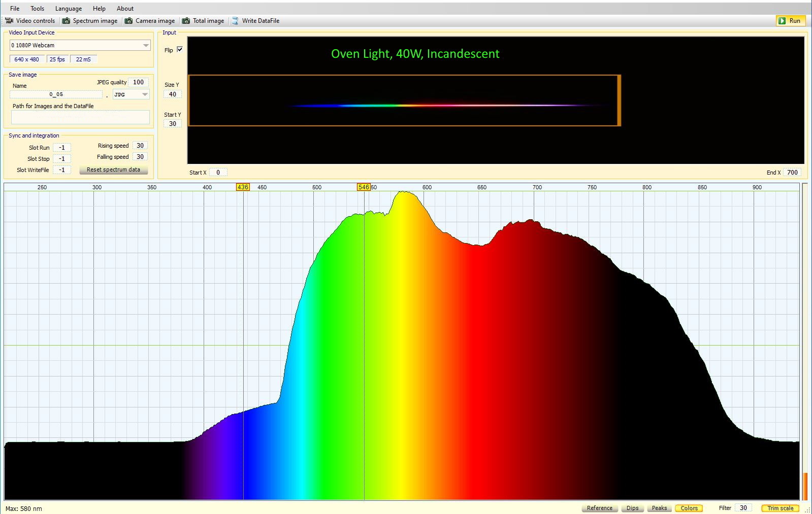Screen dimensions: 812x514
Task: Click the 22 mS exposure box
Action: (83, 59)
